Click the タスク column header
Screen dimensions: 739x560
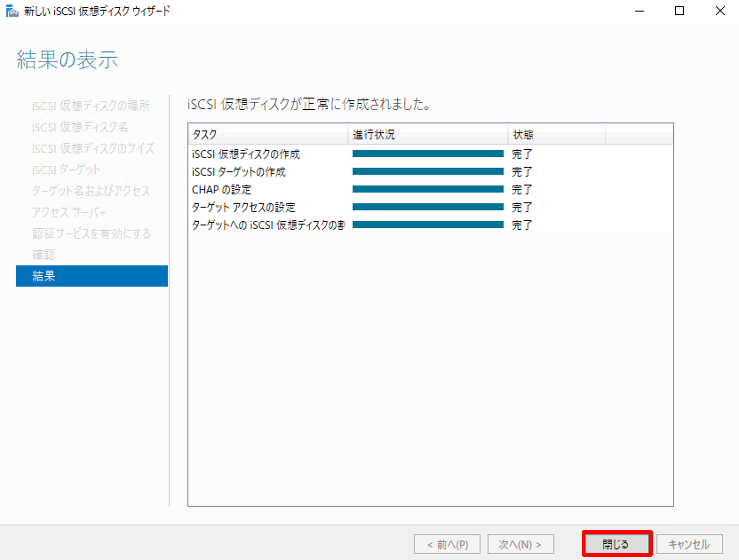[x=268, y=134]
